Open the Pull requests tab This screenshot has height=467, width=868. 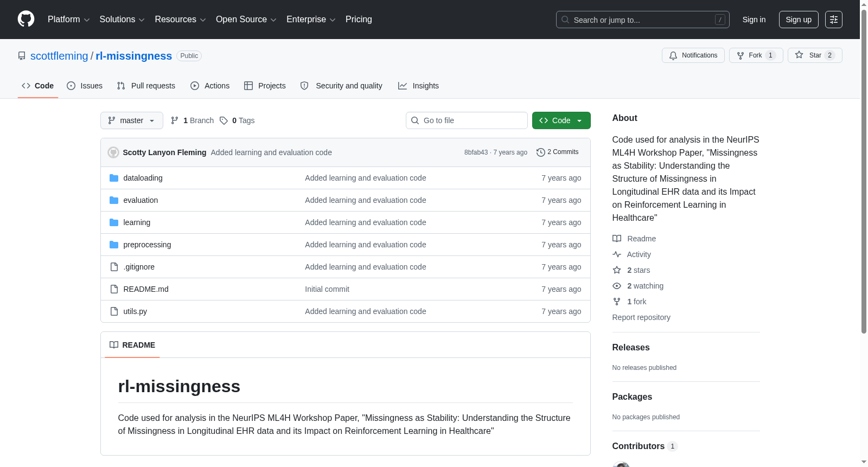146,86
